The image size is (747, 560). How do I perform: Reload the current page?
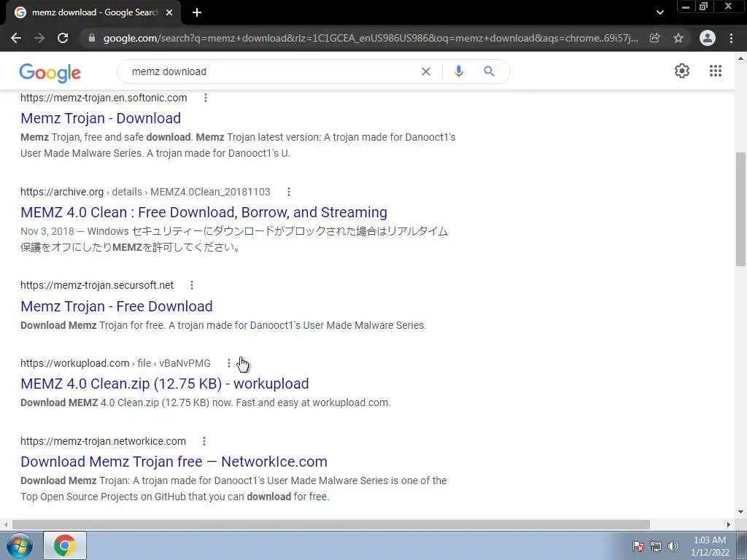(63, 38)
